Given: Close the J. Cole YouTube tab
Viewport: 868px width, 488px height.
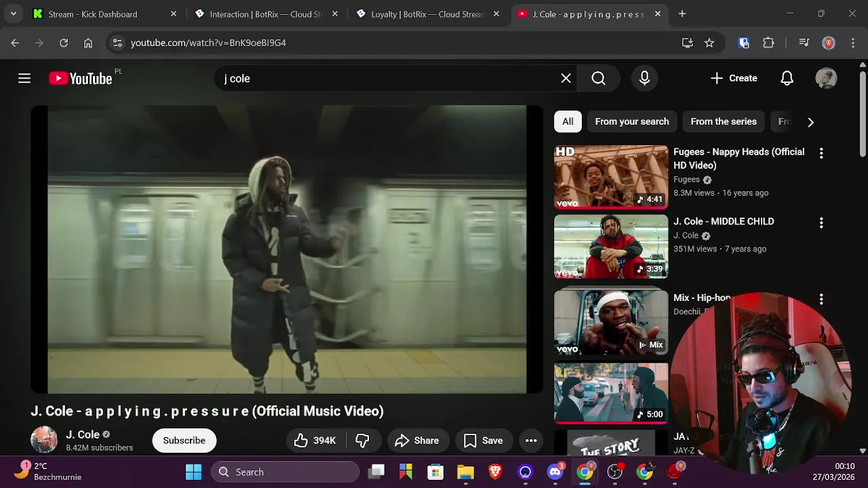Looking at the screenshot, I should [x=658, y=14].
